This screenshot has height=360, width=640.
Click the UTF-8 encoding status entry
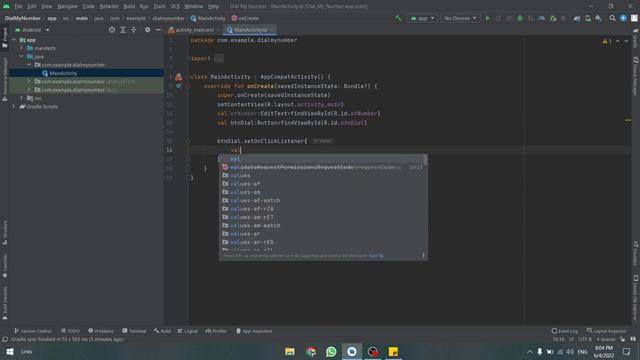point(584,339)
